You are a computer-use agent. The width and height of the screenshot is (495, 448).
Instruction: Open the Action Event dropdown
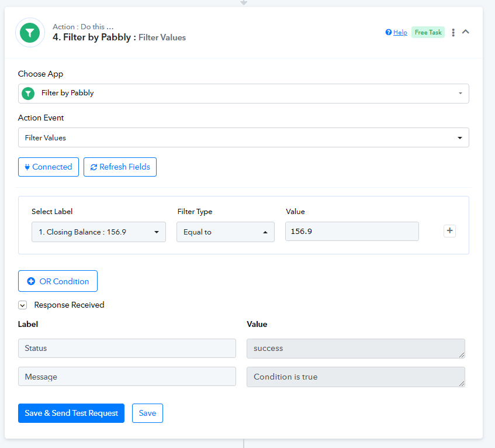pos(244,137)
